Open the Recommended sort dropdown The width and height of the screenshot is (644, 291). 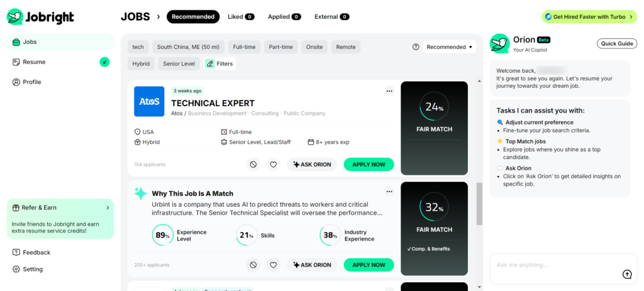click(x=449, y=47)
